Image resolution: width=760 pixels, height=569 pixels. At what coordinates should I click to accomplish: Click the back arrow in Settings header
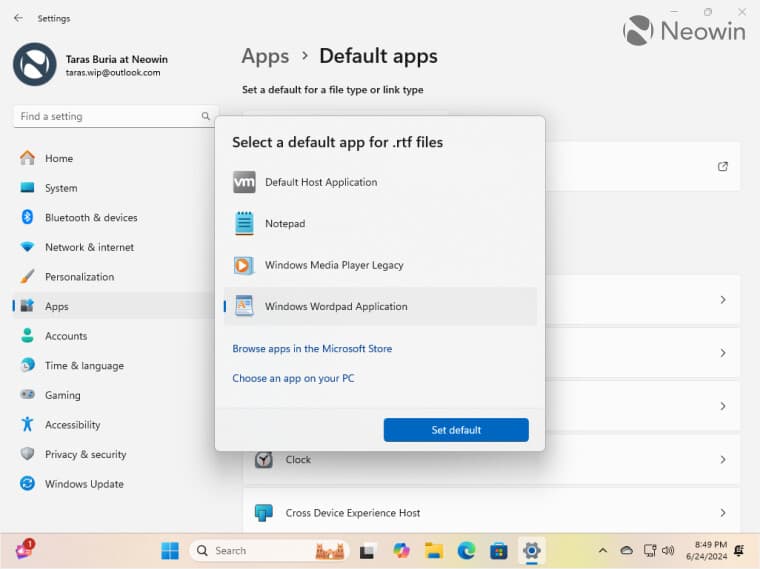pyautogui.click(x=18, y=18)
